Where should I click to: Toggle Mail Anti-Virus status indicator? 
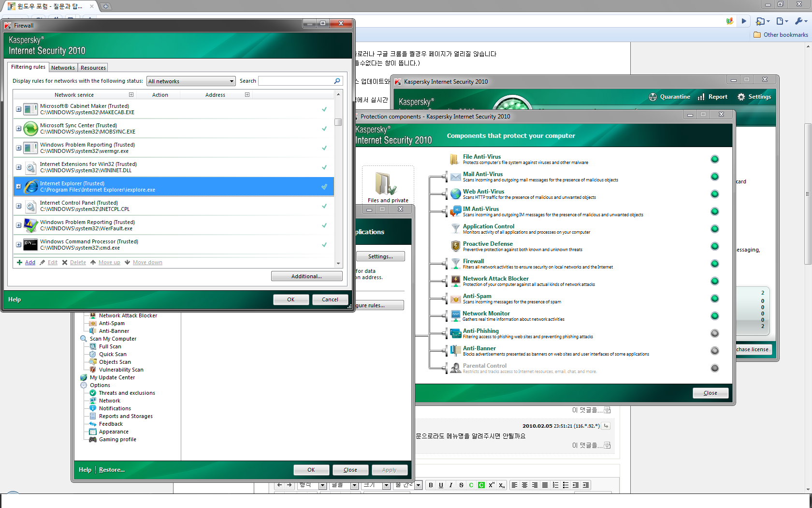pyautogui.click(x=715, y=177)
